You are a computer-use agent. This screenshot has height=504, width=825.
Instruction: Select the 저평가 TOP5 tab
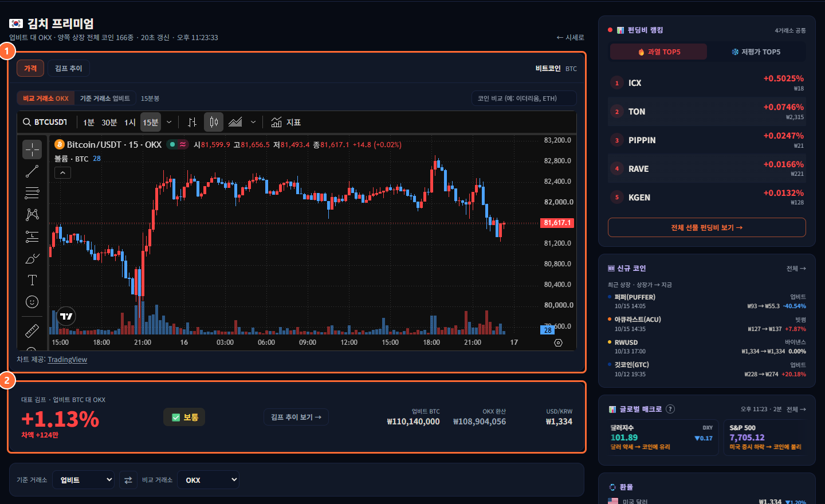pyautogui.click(x=756, y=52)
